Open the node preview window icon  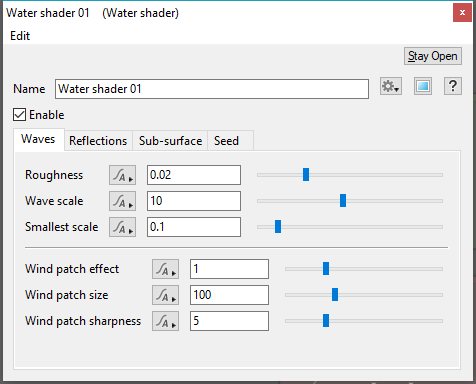point(423,87)
